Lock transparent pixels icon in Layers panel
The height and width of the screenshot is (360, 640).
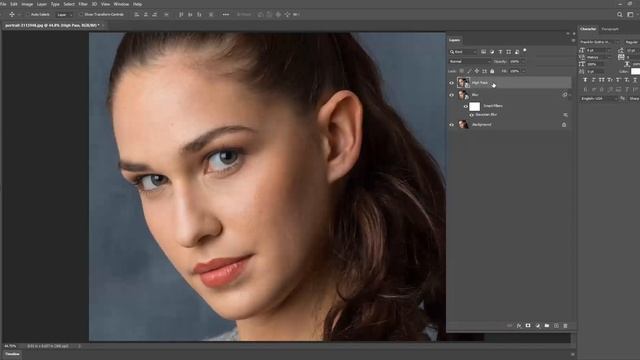pos(462,71)
